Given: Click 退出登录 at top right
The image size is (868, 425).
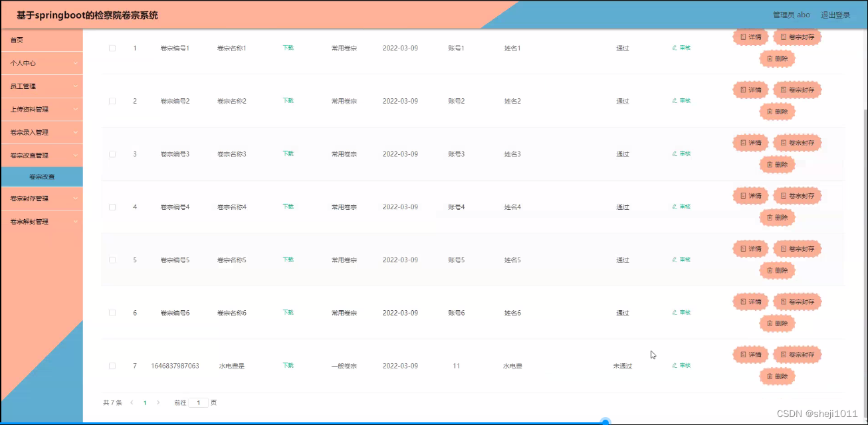Looking at the screenshot, I should pos(833,15).
